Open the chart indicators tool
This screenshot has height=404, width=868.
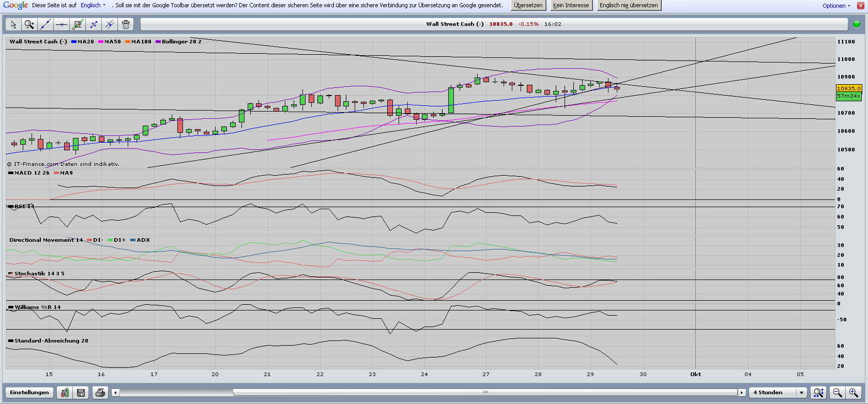(x=78, y=24)
